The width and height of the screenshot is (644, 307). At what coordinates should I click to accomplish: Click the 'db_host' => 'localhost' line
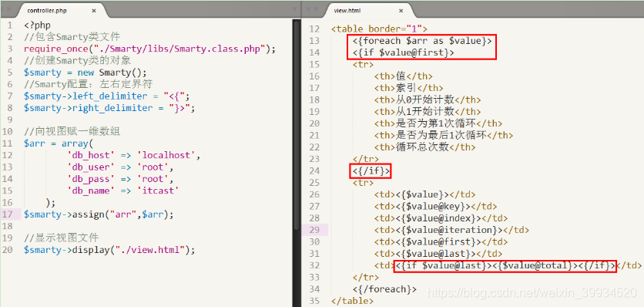coord(133,155)
